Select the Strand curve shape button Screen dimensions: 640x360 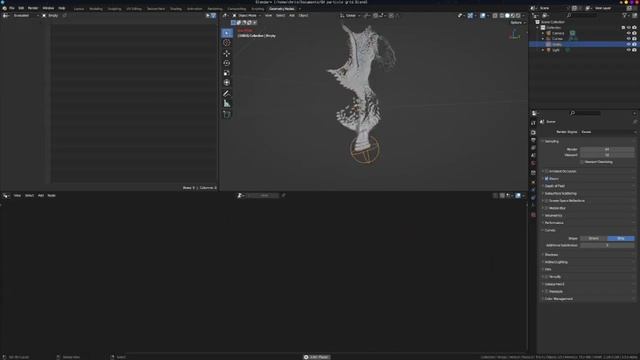pyautogui.click(x=593, y=238)
